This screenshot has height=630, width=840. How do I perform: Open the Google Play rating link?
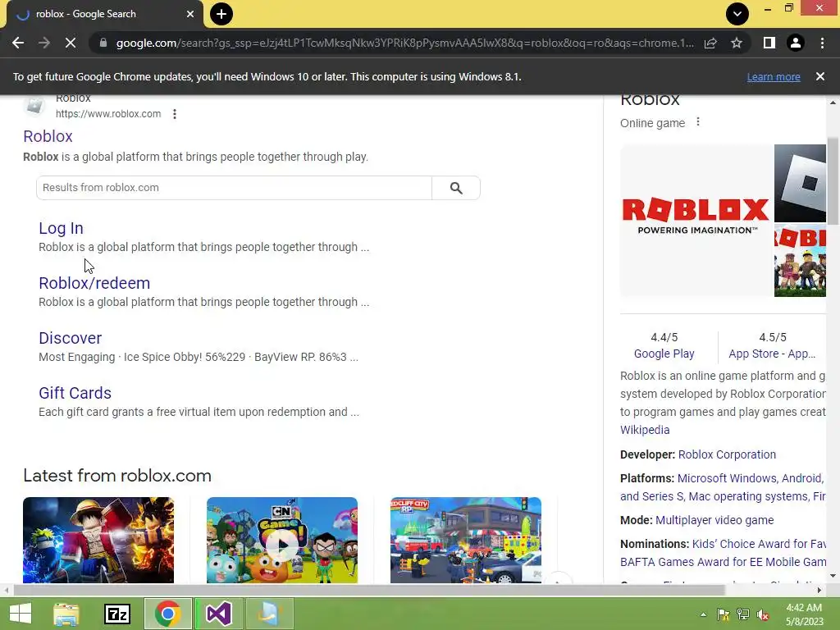coord(664,354)
